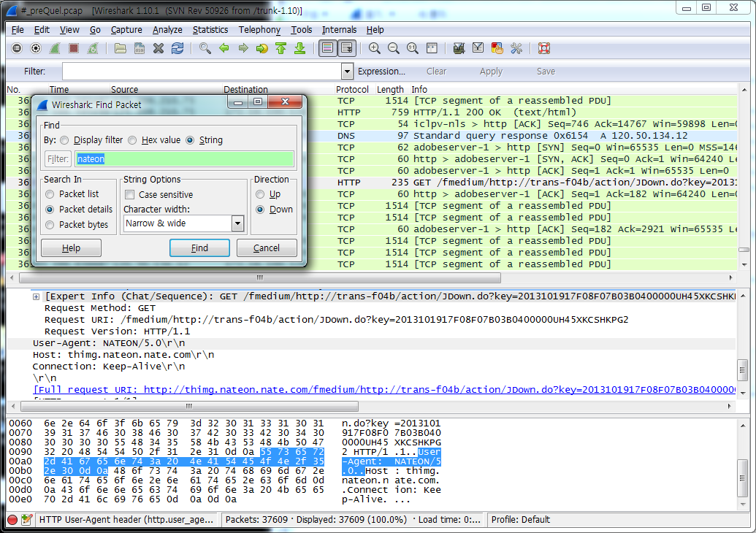Screen dimensions: 756x533
Task: Expand the Expert Info tree item
Action: (x=37, y=296)
